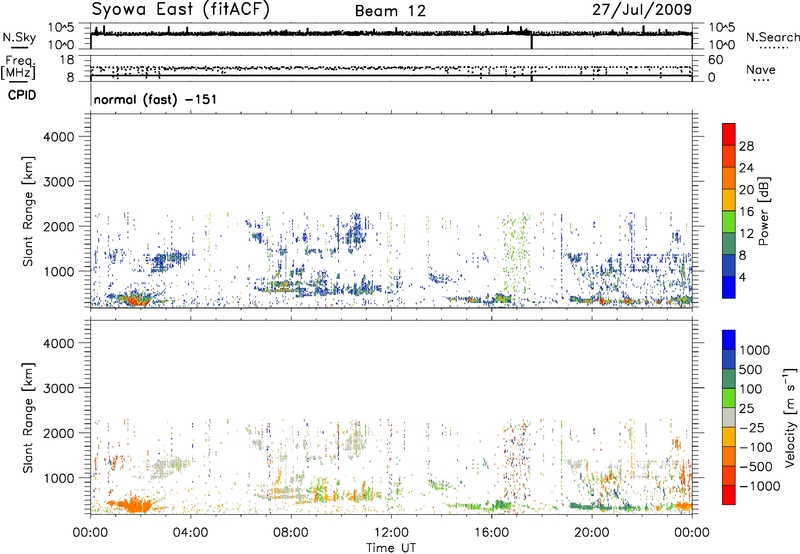Click the 'normal (fast) -151' mode text
Image resolution: width=800 pixels, height=554 pixels.
click(x=155, y=99)
